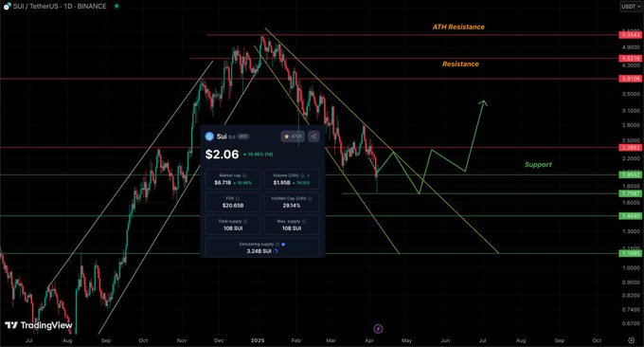Click the 2.3802 red price label
This screenshot has width=644, height=347.
(631, 148)
